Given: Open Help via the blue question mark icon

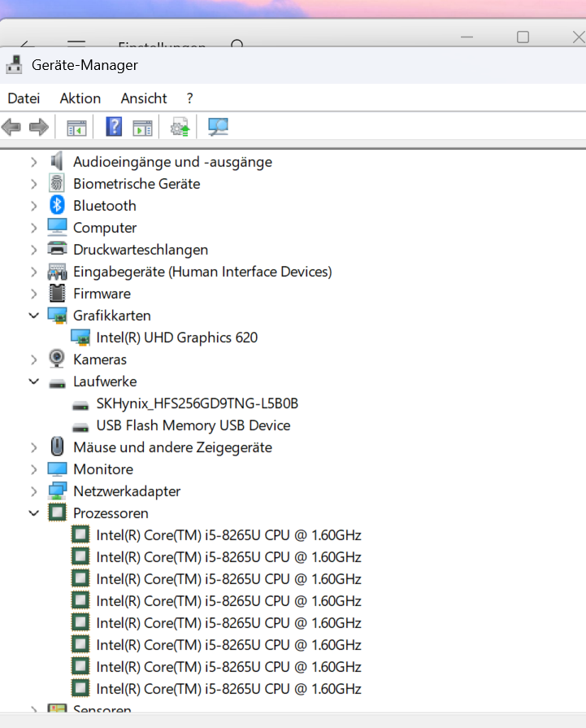Looking at the screenshot, I should tap(114, 126).
